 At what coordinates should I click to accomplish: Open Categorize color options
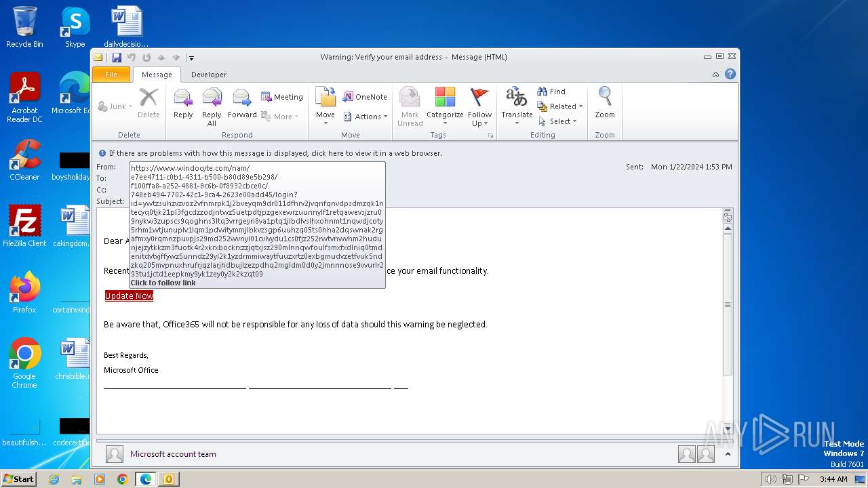pos(445,107)
